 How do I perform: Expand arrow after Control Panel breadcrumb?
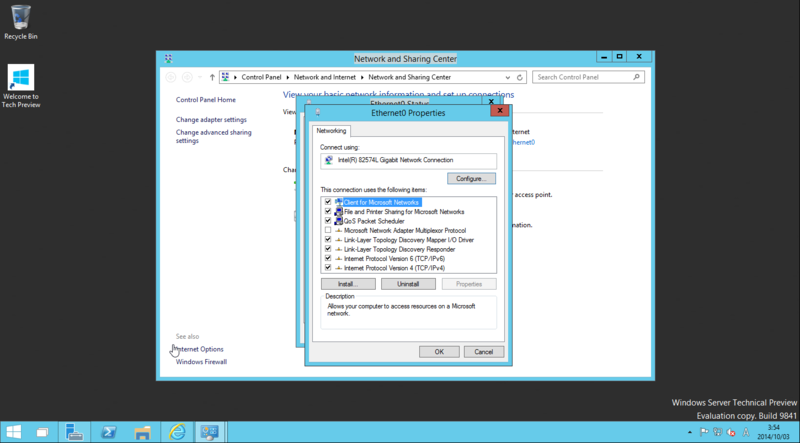coord(288,78)
